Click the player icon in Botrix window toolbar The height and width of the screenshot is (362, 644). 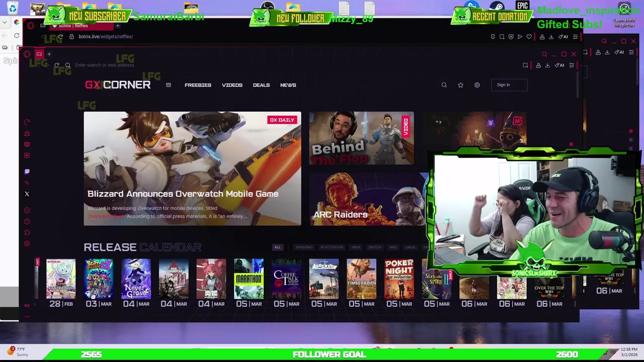point(520,37)
